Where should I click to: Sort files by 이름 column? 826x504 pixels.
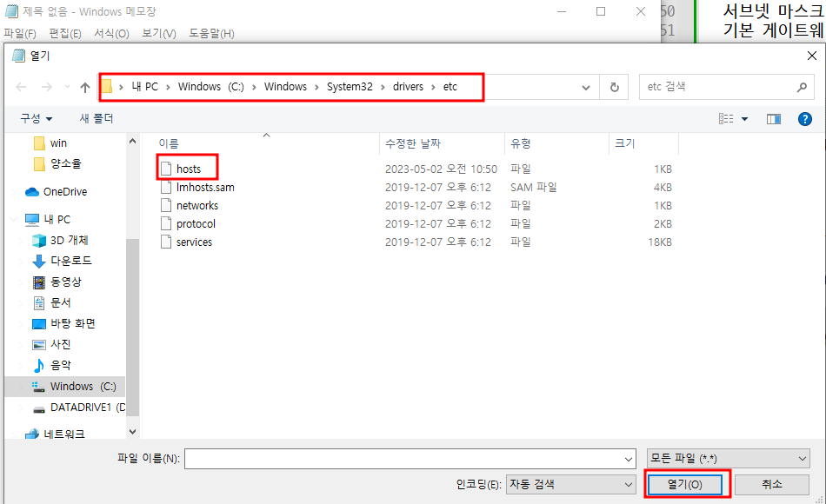[x=169, y=143]
